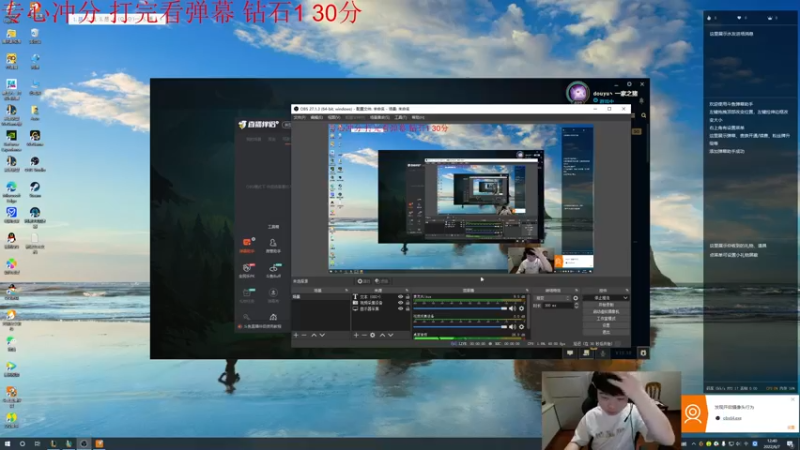This screenshot has height=450, width=800.
Task: Expand the stop-streaming button dropdown arrow
Action: click(626, 297)
